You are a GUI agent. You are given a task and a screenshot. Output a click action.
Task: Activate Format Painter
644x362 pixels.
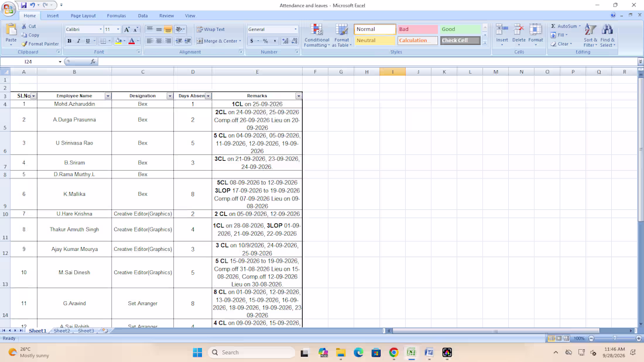click(x=40, y=44)
